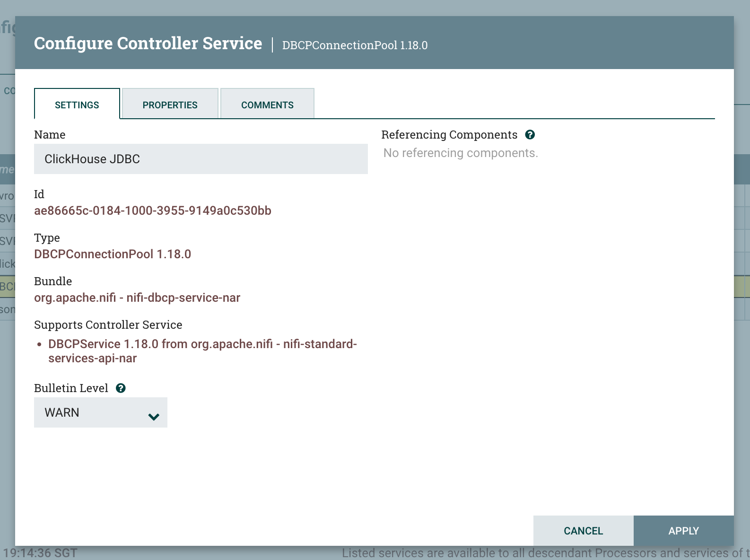Click the Bulletin Level help icon
This screenshot has height=560, width=750.
tap(121, 388)
